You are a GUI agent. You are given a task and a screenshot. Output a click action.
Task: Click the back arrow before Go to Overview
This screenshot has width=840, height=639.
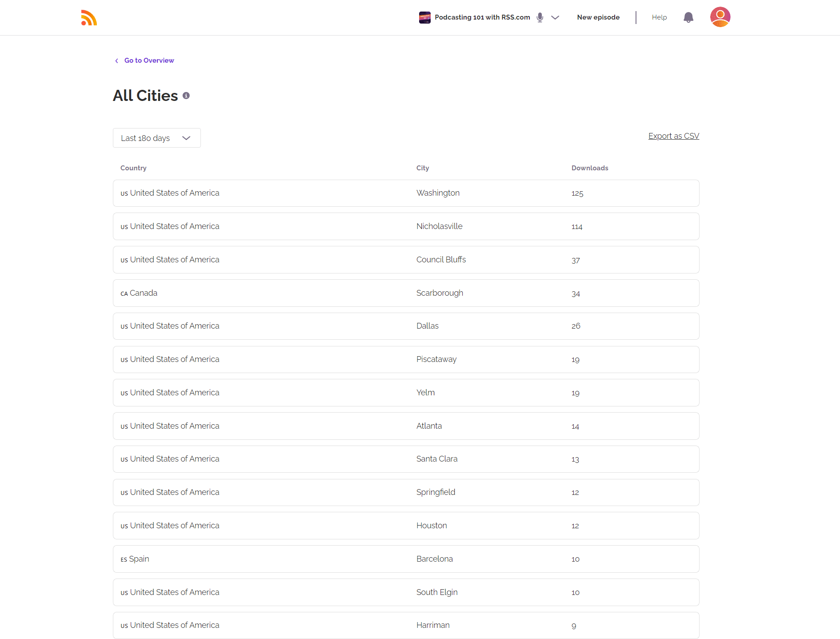(x=117, y=60)
